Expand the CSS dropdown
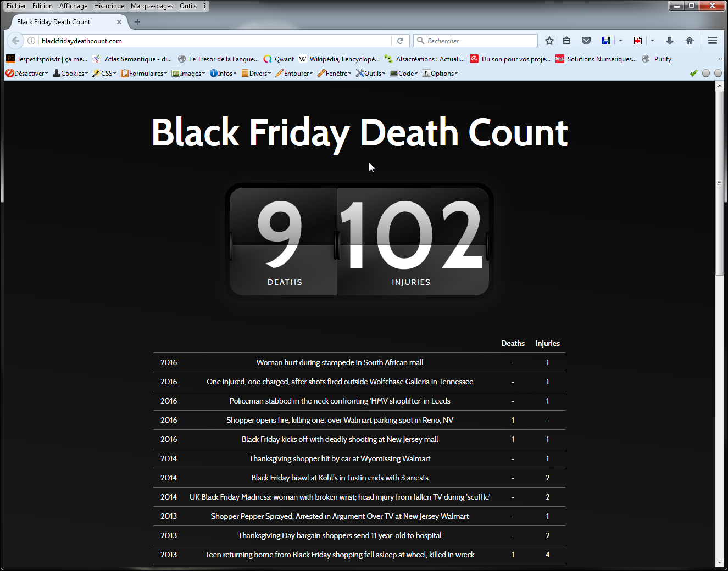 104,73
